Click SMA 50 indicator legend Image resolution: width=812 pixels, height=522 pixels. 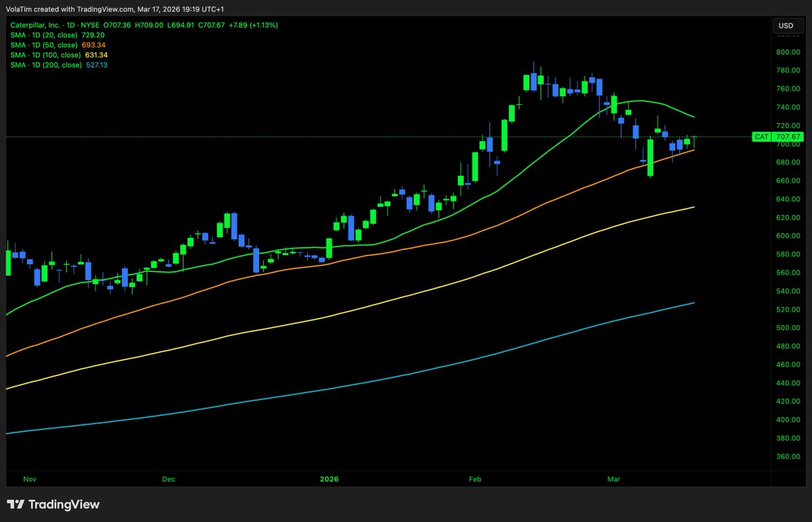58,45
